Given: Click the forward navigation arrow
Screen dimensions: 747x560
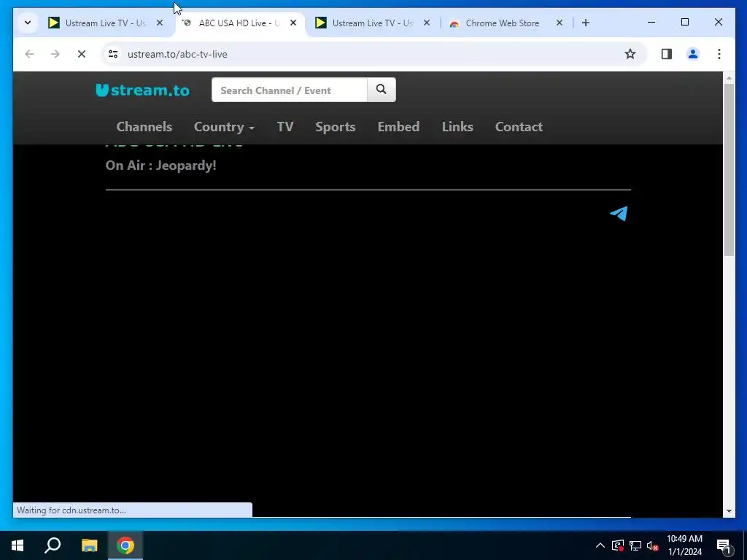Looking at the screenshot, I should click(x=55, y=54).
